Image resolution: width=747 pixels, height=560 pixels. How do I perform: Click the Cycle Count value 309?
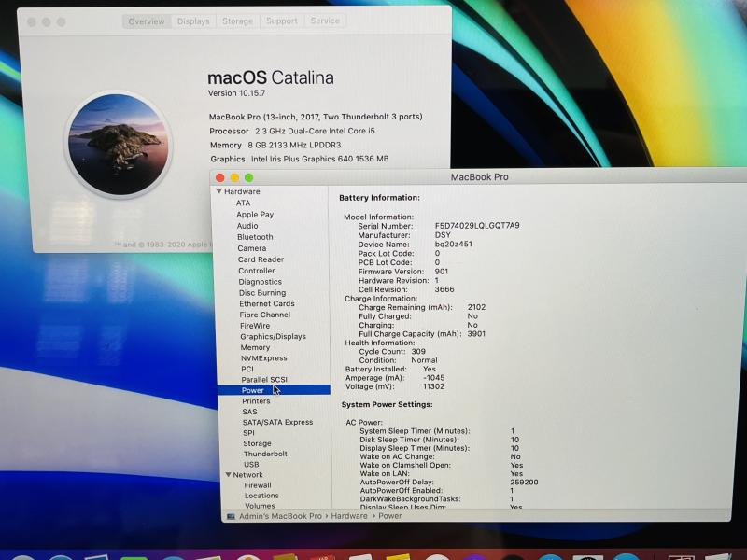(418, 352)
